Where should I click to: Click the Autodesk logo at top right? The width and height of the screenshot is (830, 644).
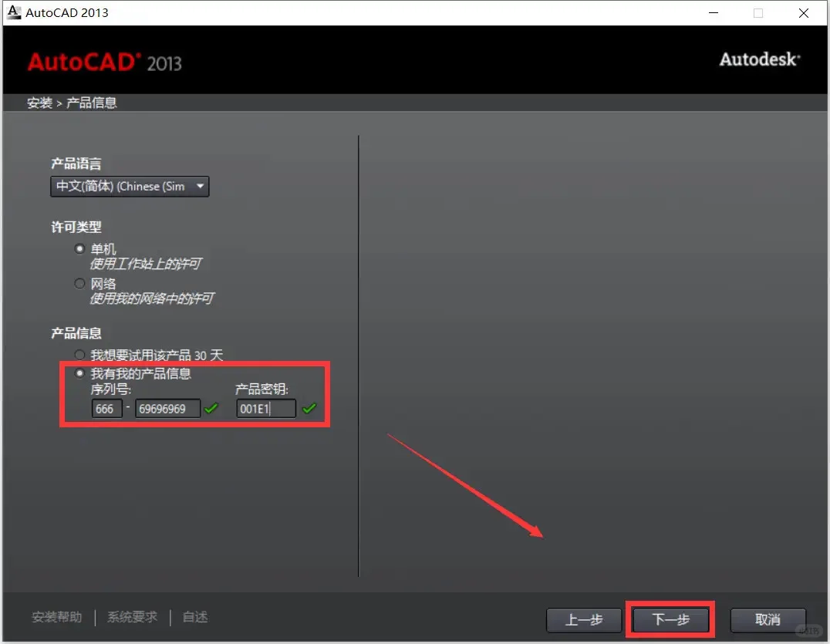point(759,59)
